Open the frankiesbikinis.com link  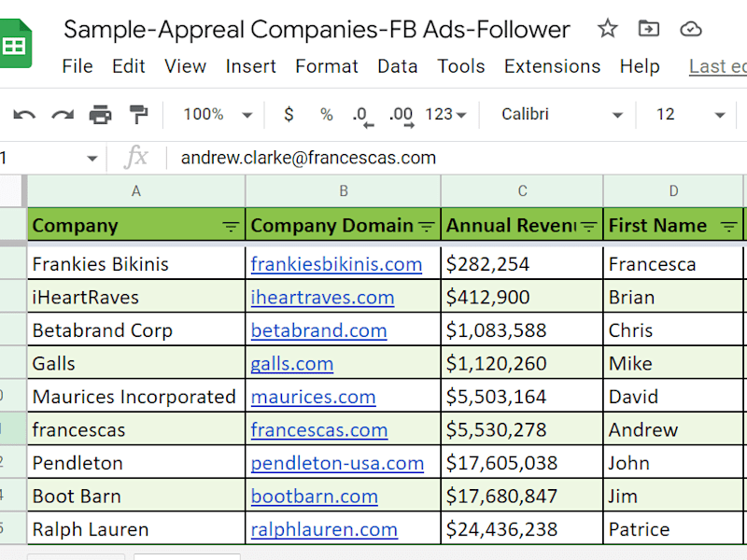pos(336,264)
